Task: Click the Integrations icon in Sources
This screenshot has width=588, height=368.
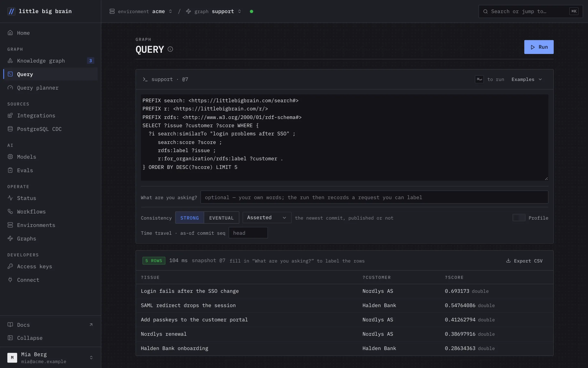Action: [10, 115]
